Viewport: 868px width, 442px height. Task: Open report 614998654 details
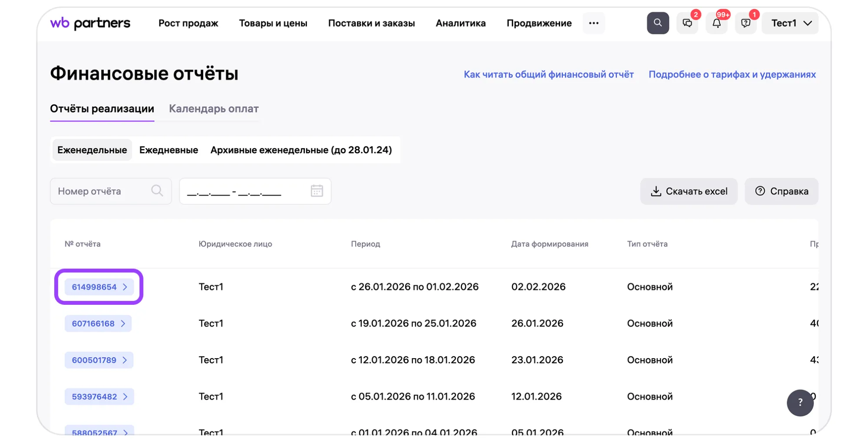(99, 287)
